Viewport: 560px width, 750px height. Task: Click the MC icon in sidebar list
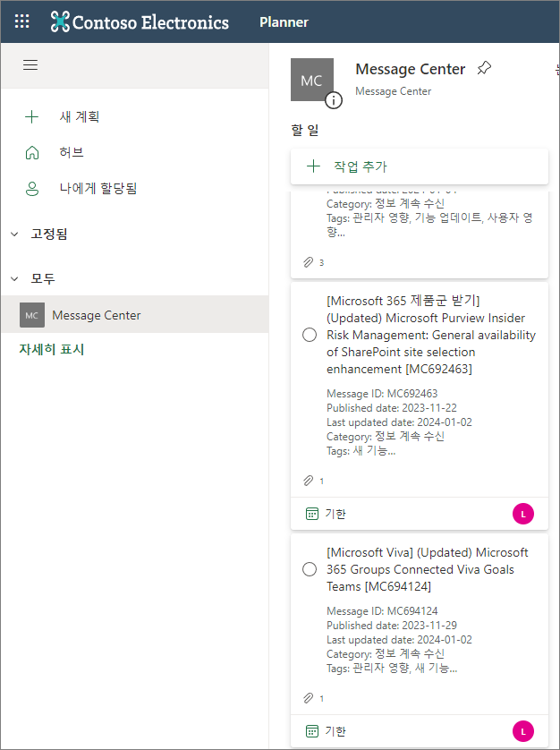[32, 315]
